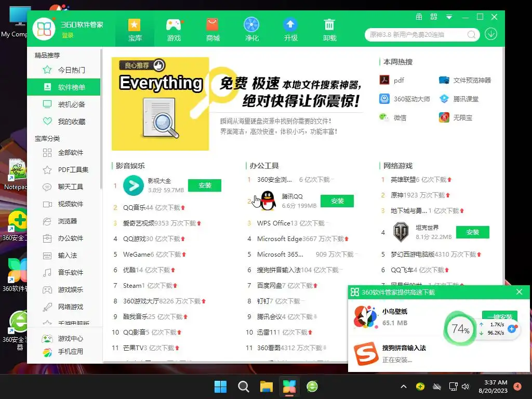Switch to the 游戏 tab
Screen dimensions: 532x399
coord(174,30)
